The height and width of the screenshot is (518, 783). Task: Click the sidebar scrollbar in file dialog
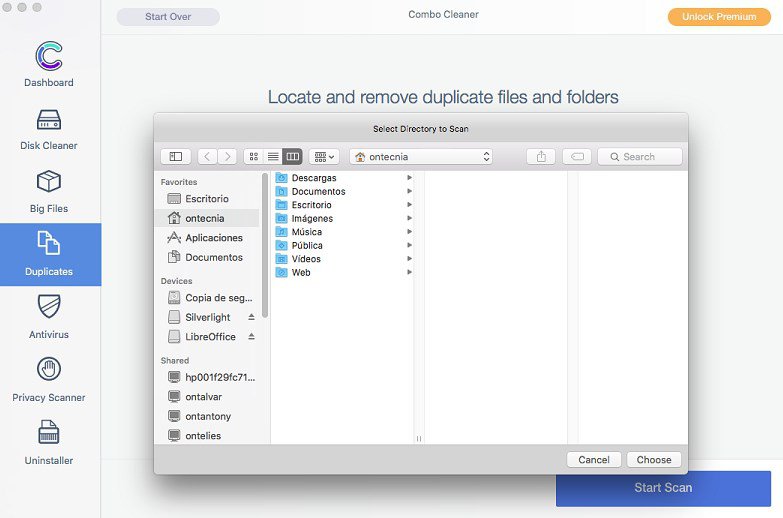tap(265, 245)
